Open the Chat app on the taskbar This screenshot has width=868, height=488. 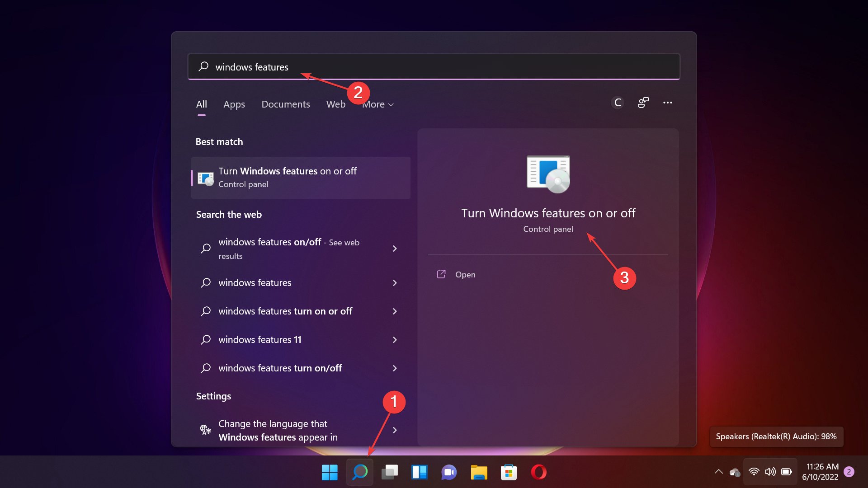(449, 472)
